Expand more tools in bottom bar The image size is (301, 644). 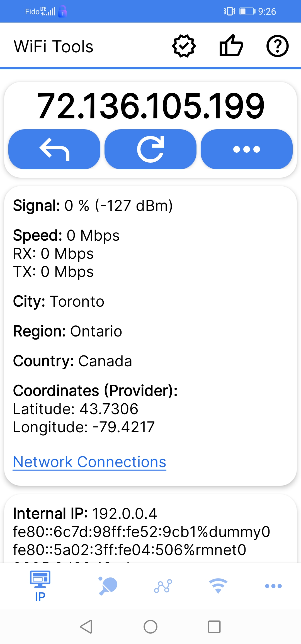click(273, 586)
